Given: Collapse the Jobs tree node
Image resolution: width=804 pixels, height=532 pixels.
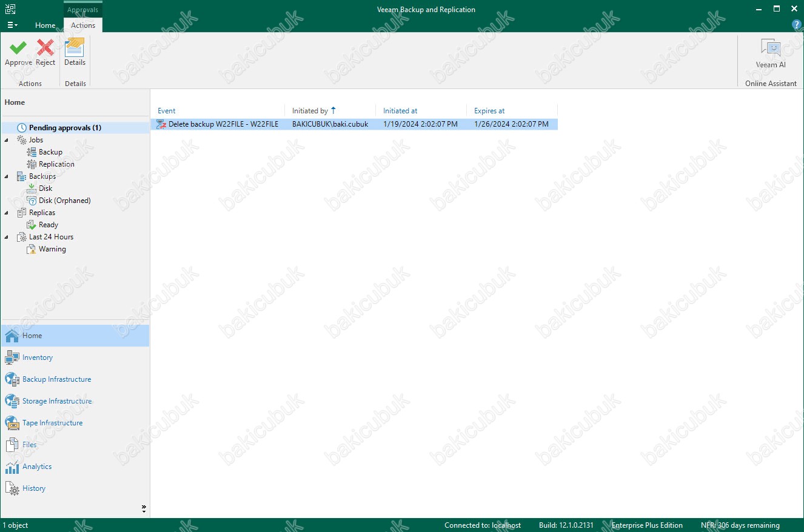Looking at the screenshot, I should click(x=7, y=140).
